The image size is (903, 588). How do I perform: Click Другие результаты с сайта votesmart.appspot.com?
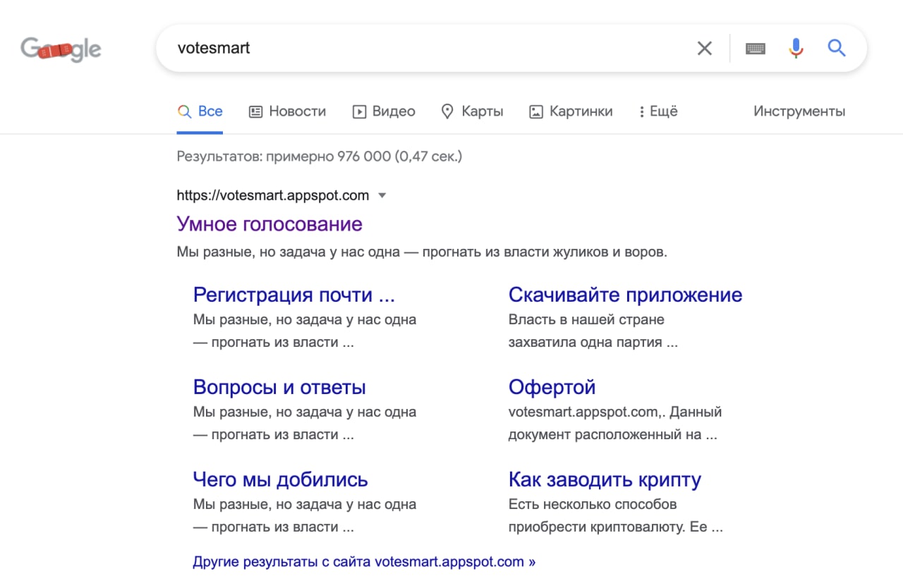coord(364,562)
